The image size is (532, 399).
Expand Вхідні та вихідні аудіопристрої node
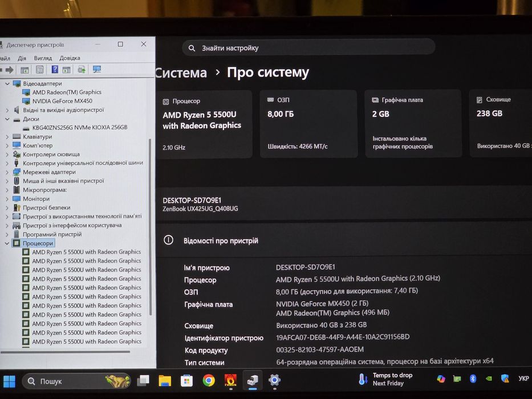[x=7, y=110]
